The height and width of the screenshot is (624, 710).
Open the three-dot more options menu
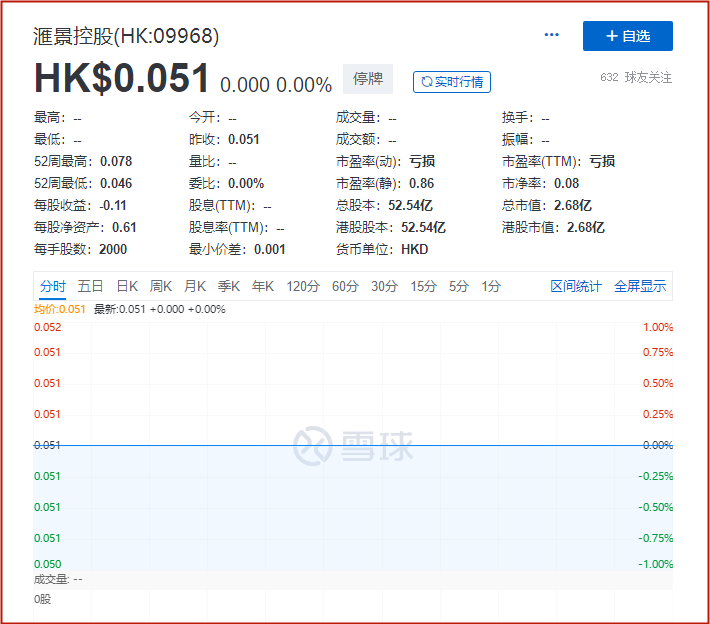(x=551, y=35)
